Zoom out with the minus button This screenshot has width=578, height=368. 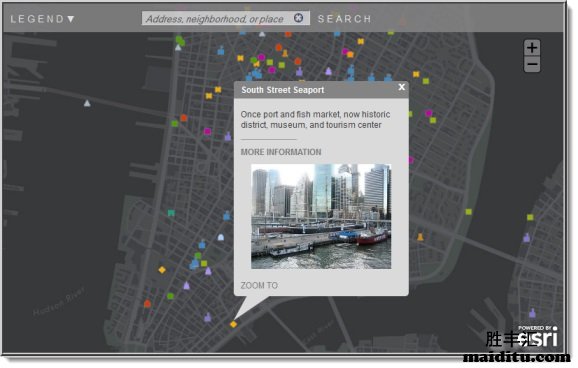tap(532, 65)
